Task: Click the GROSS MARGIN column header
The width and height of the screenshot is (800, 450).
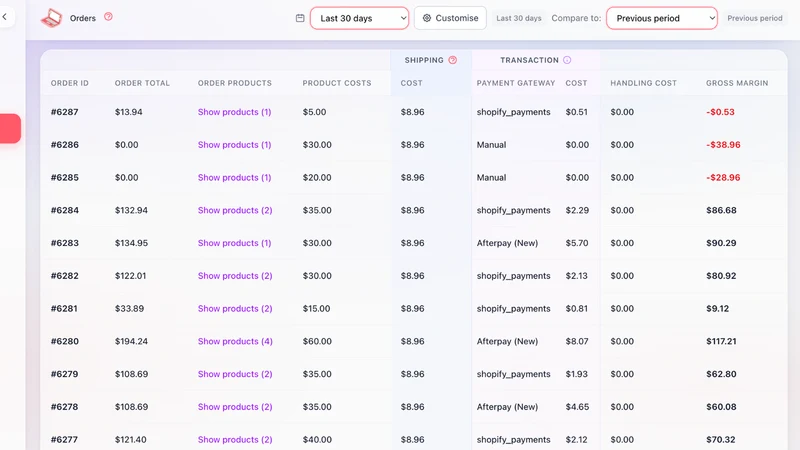Action: click(737, 83)
